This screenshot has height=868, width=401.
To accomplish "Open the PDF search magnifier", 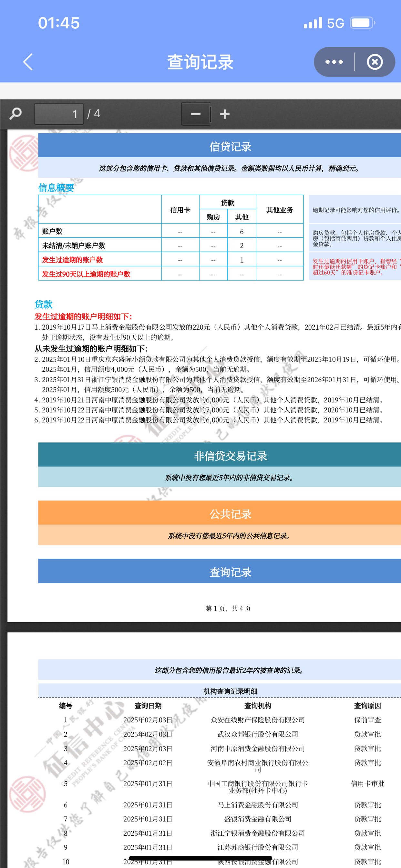I will (15, 114).
